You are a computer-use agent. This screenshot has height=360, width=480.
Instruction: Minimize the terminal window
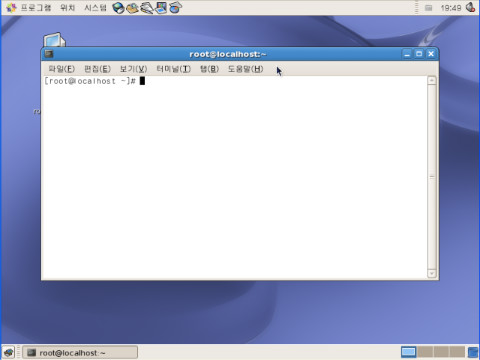(407, 54)
